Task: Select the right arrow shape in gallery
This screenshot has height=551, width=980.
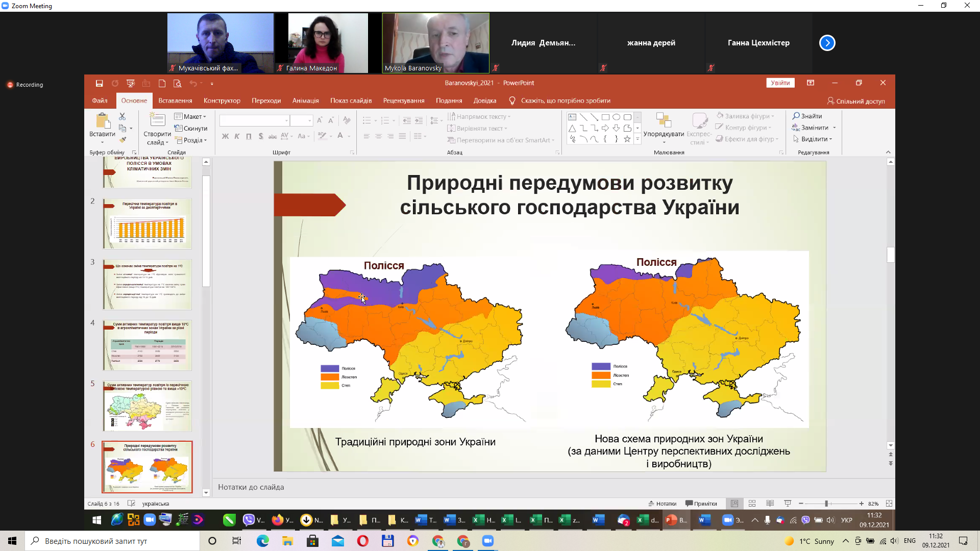Action: [x=605, y=128]
